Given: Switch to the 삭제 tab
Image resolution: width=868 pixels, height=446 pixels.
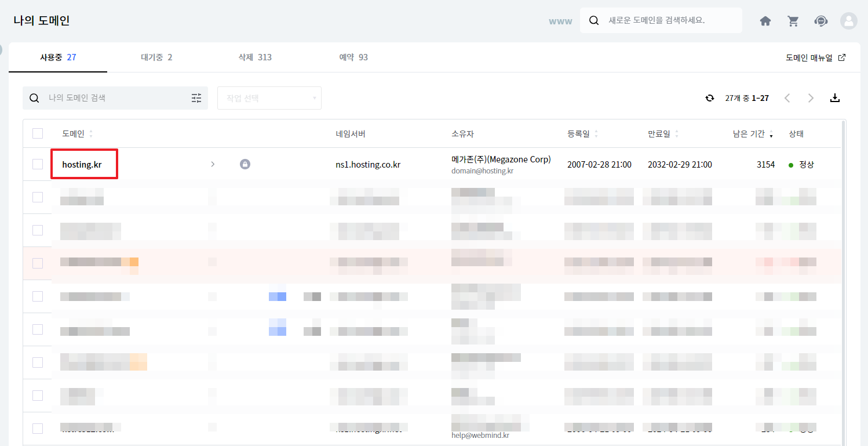Looking at the screenshot, I should pos(254,57).
